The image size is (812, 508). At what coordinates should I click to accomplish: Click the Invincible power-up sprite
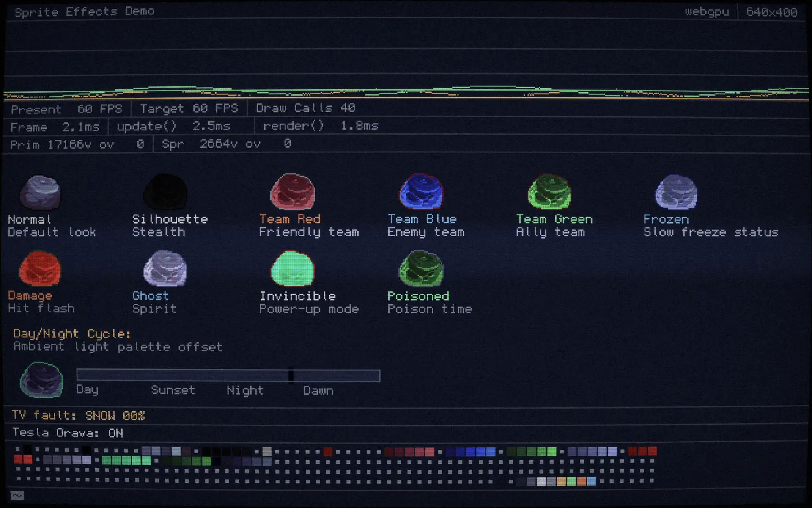[293, 269]
